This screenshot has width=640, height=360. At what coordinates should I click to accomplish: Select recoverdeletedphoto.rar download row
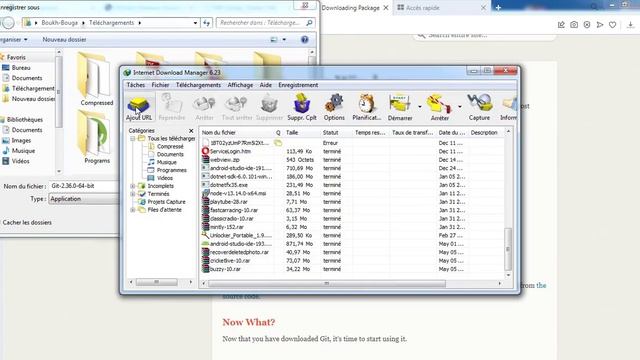point(353,252)
